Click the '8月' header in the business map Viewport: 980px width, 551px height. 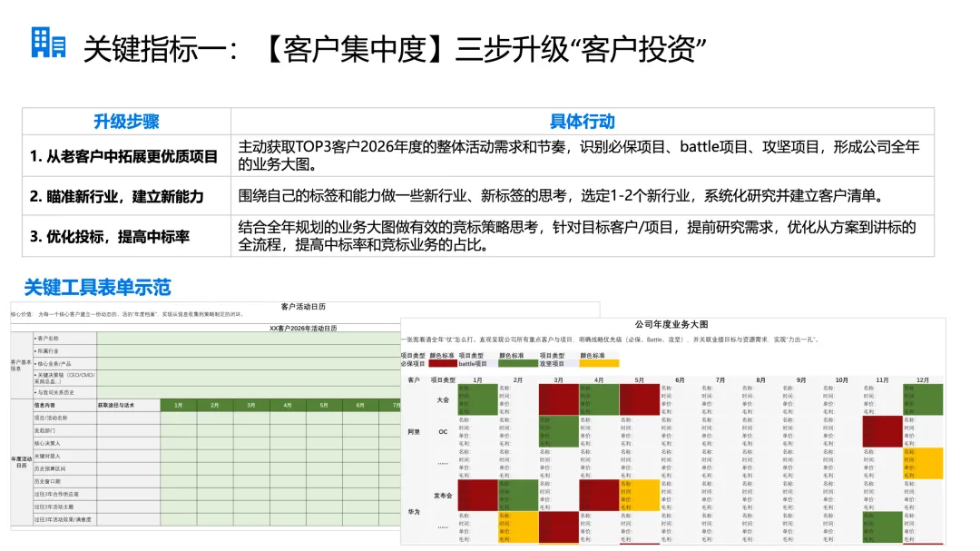tap(760, 379)
